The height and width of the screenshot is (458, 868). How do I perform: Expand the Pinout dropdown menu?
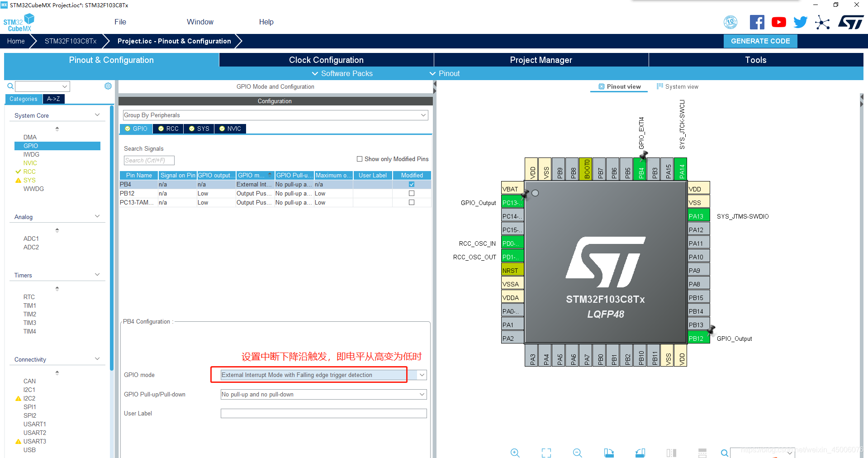[x=445, y=73]
